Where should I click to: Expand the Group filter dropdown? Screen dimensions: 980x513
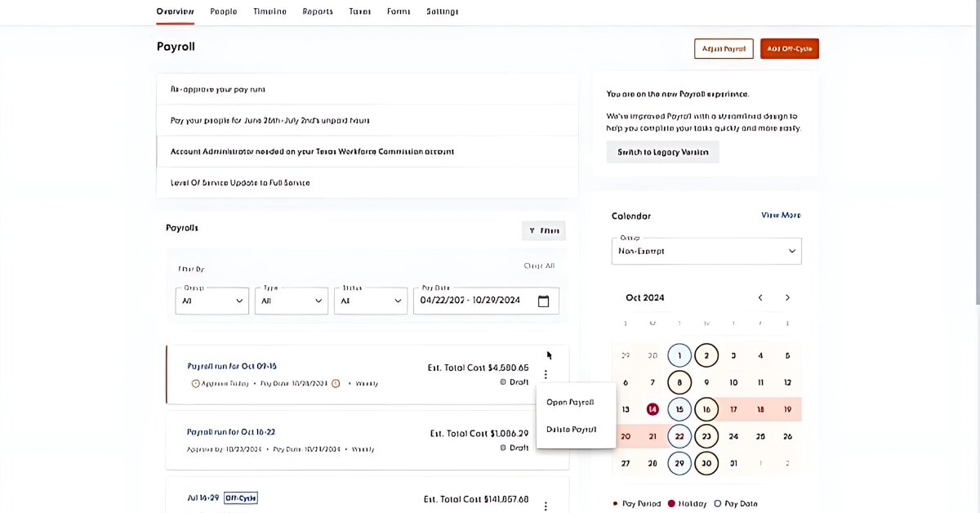click(212, 301)
